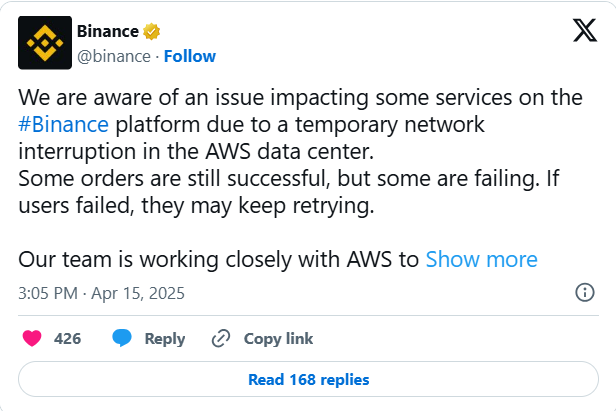Click the reply speech bubble icon
616x411 pixels.
(x=122, y=339)
